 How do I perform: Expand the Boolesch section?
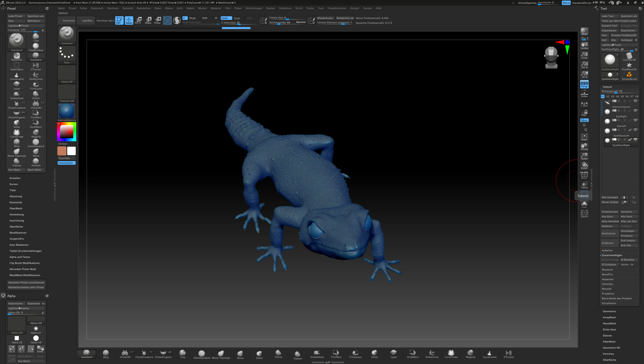coord(607,270)
